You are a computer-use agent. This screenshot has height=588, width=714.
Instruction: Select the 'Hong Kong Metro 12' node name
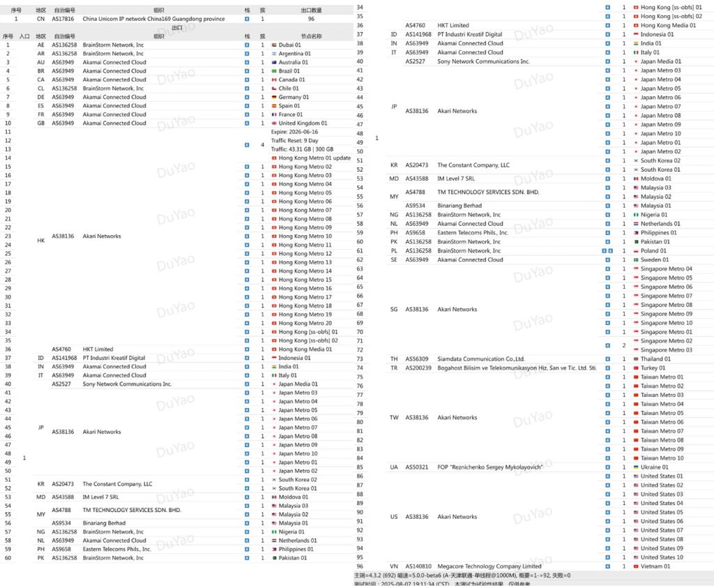point(305,254)
